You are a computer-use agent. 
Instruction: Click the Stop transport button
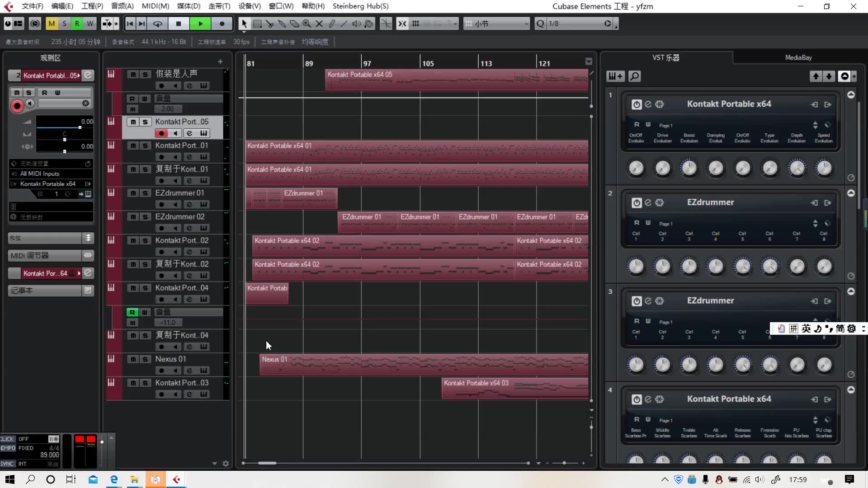(179, 23)
